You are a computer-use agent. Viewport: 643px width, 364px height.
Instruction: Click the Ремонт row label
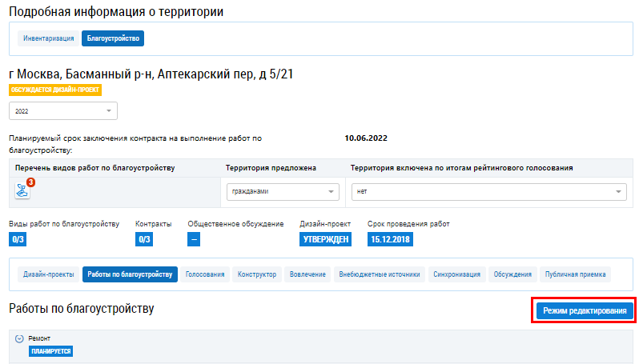click(x=39, y=338)
